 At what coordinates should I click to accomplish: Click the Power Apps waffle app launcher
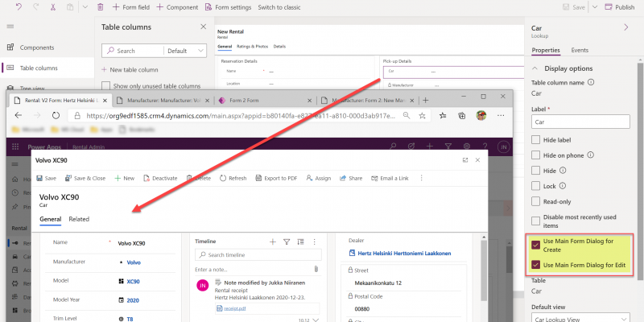coord(15,147)
